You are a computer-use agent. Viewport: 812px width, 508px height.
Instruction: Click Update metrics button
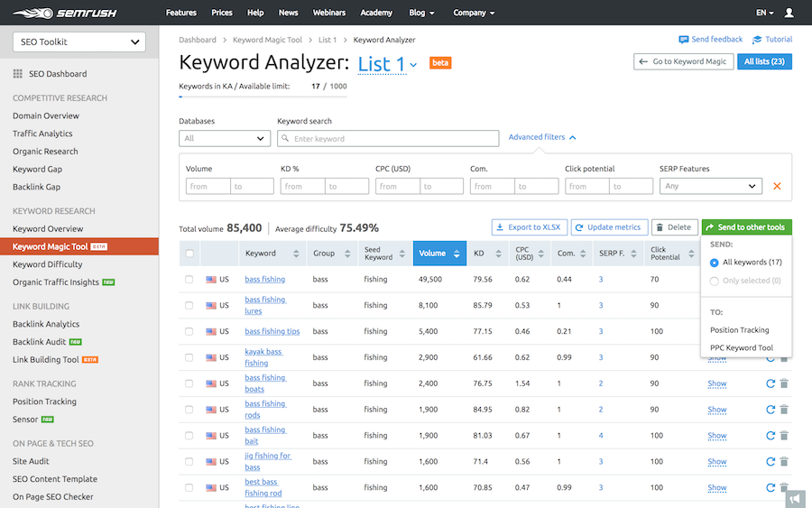pyautogui.click(x=610, y=227)
